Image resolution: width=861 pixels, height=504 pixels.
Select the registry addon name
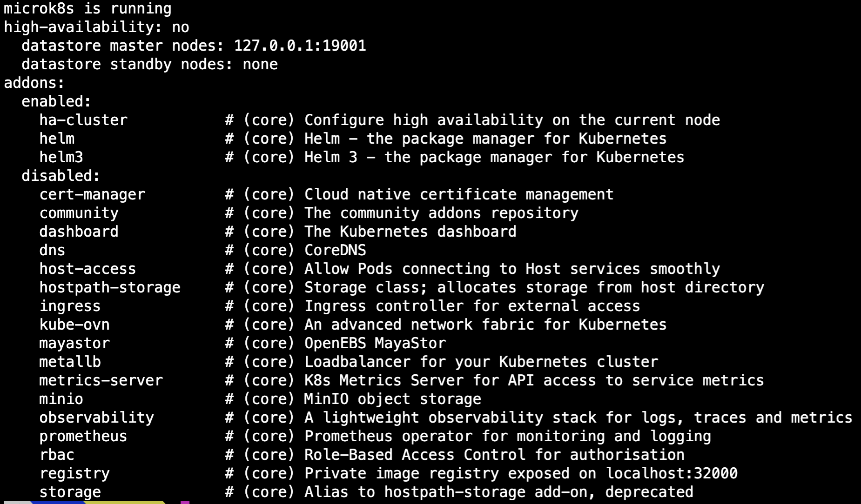[74, 473]
